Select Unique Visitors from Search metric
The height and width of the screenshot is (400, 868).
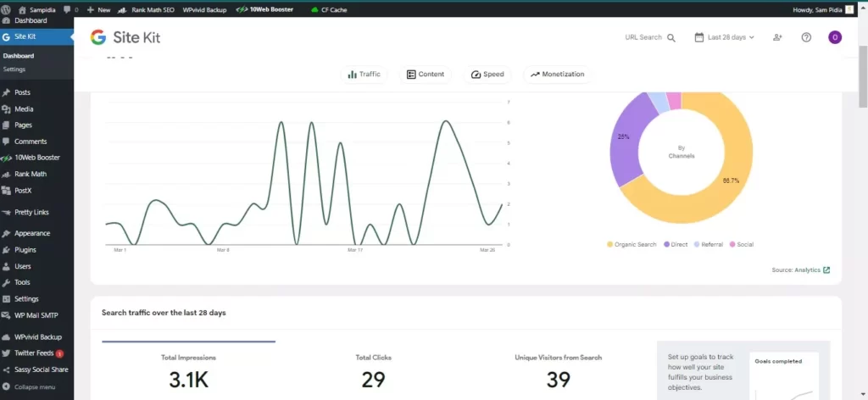(x=558, y=370)
